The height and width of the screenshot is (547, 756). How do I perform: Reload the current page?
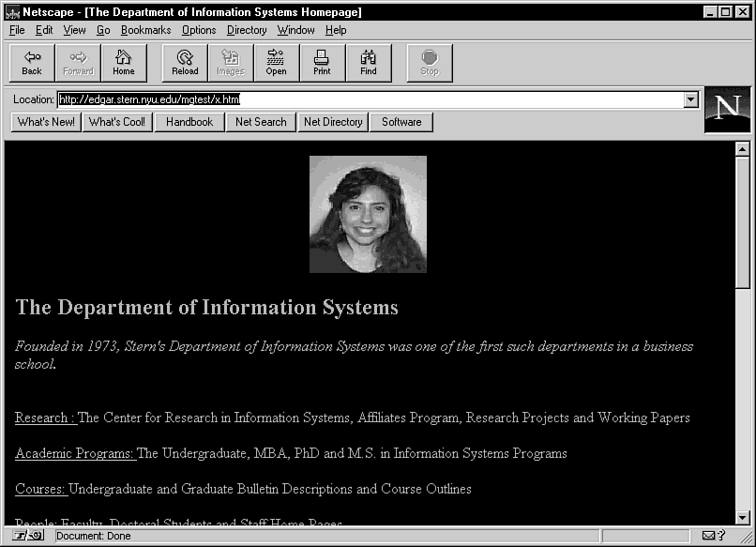(185, 62)
